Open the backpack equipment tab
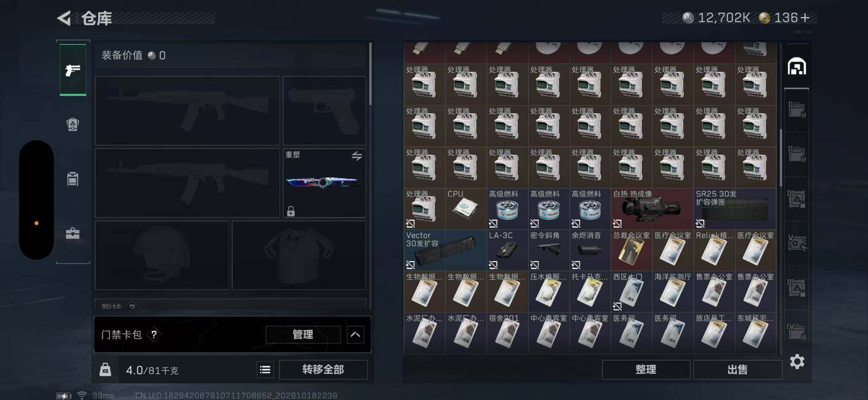The height and width of the screenshot is (400, 868). pyautogui.click(x=73, y=124)
